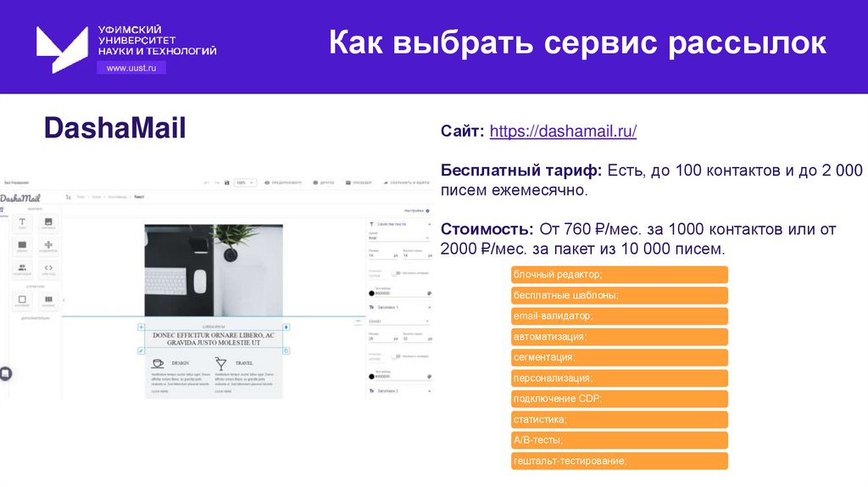This screenshot has width=868, height=487.
Task: Click the 'блочный редактор;' orange bar
Action: point(620,274)
